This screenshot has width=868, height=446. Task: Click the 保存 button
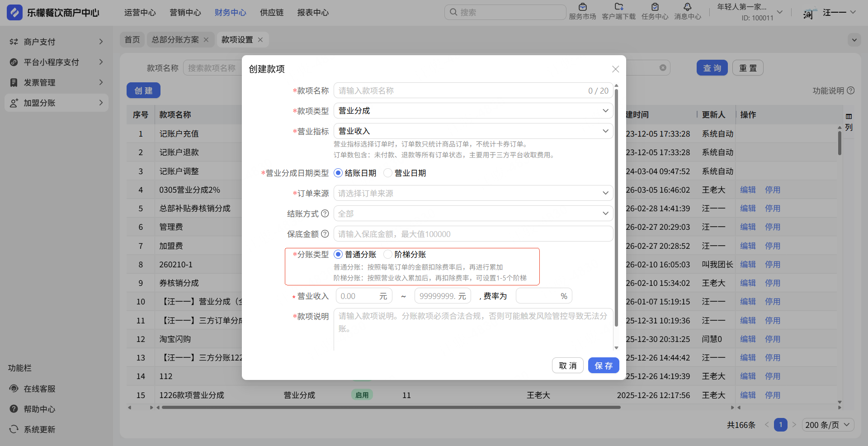603,365
